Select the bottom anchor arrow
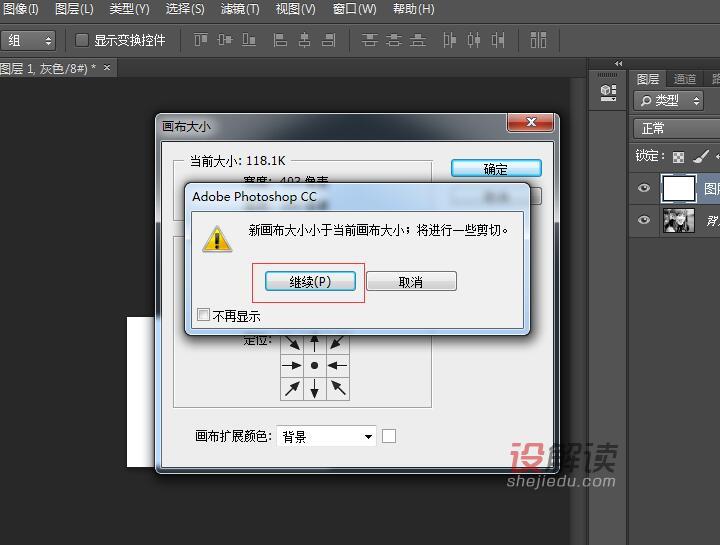 tap(315, 388)
